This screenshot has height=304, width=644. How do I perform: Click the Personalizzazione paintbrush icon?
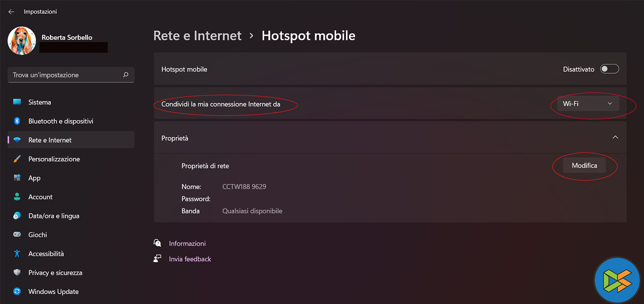[17, 159]
